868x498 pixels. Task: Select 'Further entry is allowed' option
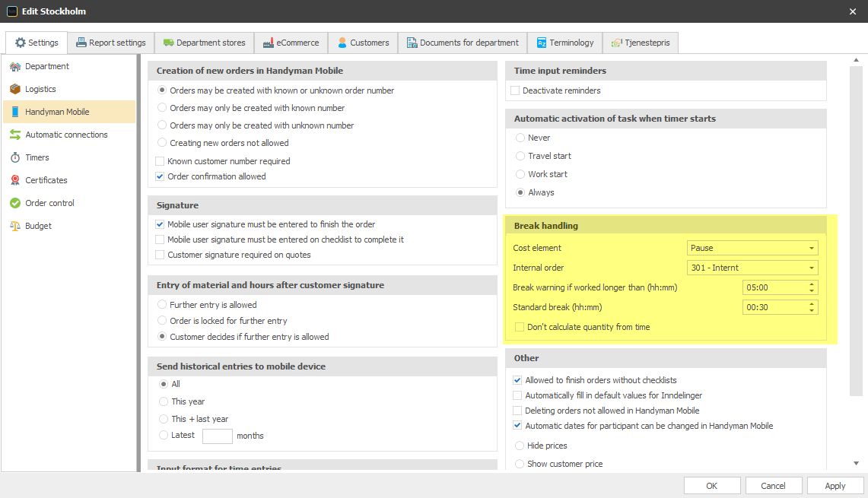click(x=162, y=304)
